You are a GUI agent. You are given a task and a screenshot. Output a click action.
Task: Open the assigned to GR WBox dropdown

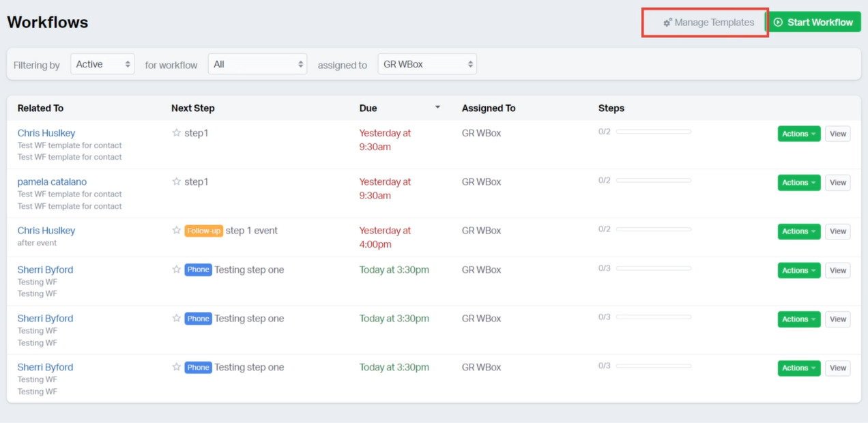(x=427, y=63)
